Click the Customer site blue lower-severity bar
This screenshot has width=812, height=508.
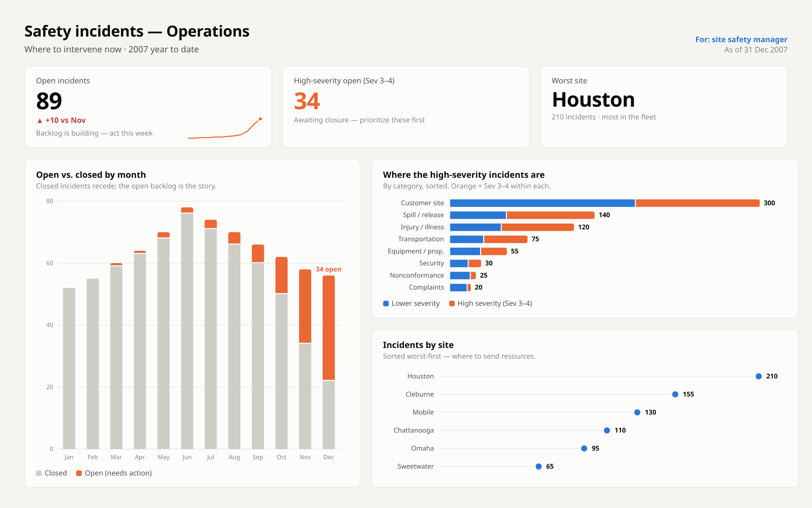coord(542,203)
